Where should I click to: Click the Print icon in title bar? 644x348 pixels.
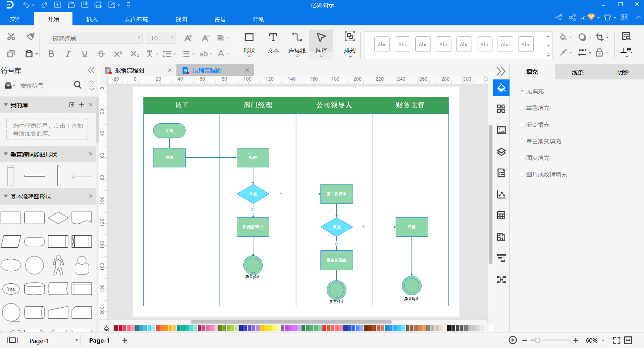point(98,5)
